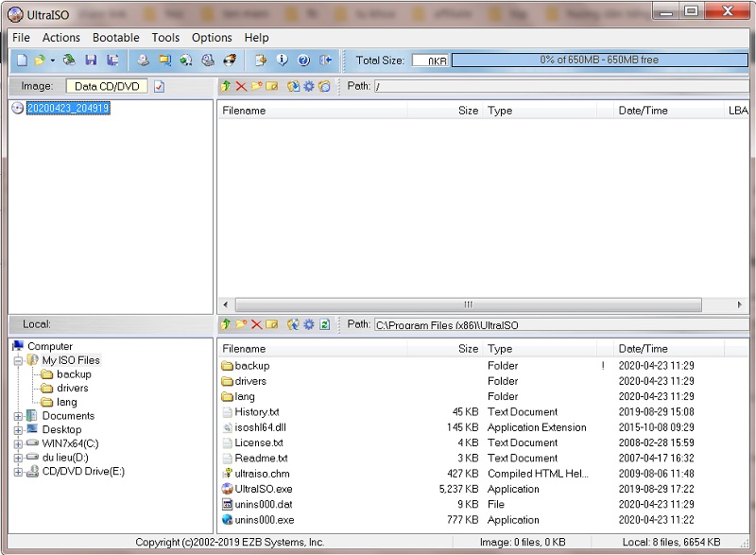Sort local files by the Size column header

click(444, 349)
